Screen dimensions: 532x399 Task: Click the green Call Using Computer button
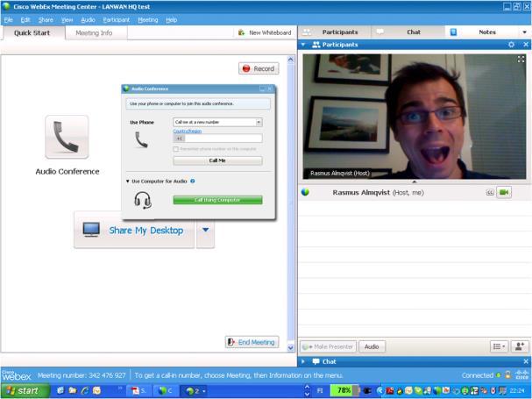pyautogui.click(x=217, y=200)
